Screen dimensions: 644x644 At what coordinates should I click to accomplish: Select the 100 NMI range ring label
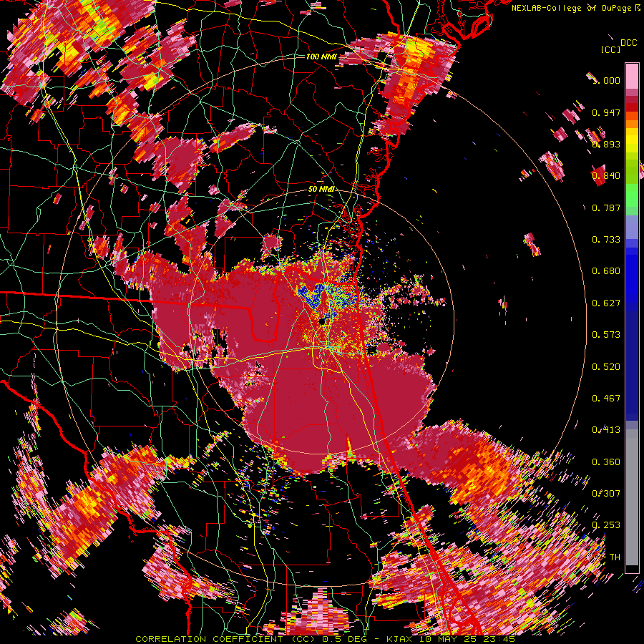(321, 57)
